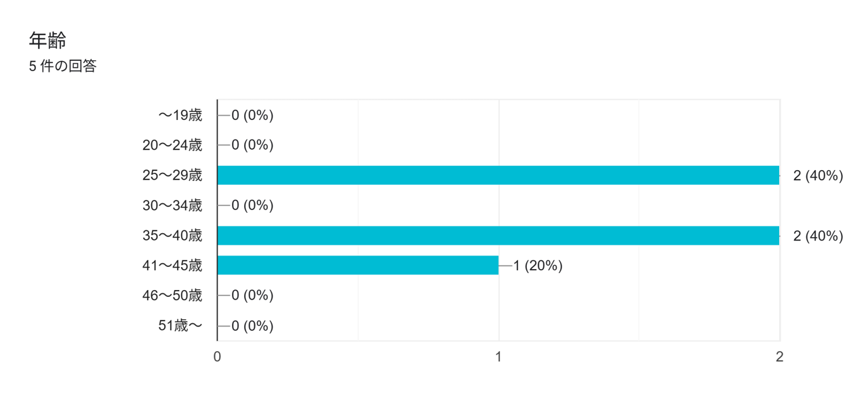
Task: Select the 41〜45歳 axis label
Action: click(172, 266)
